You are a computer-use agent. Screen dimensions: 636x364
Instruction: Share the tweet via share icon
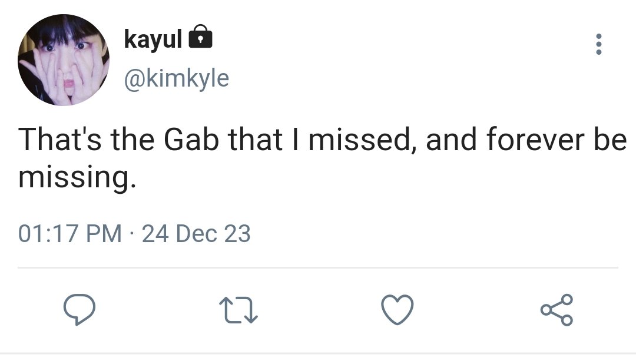556,310
